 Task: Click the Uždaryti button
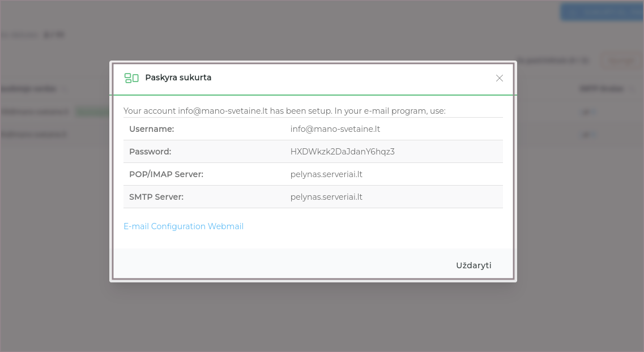[x=474, y=265]
